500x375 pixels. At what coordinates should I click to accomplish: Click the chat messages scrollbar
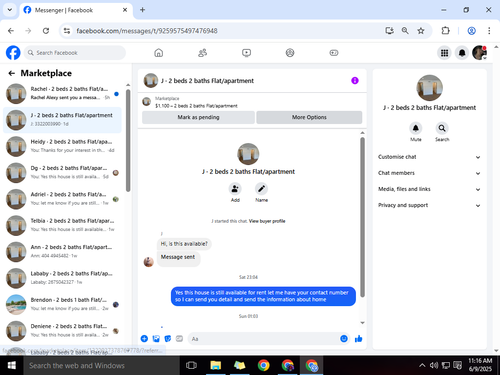pyautogui.click(x=362, y=217)
